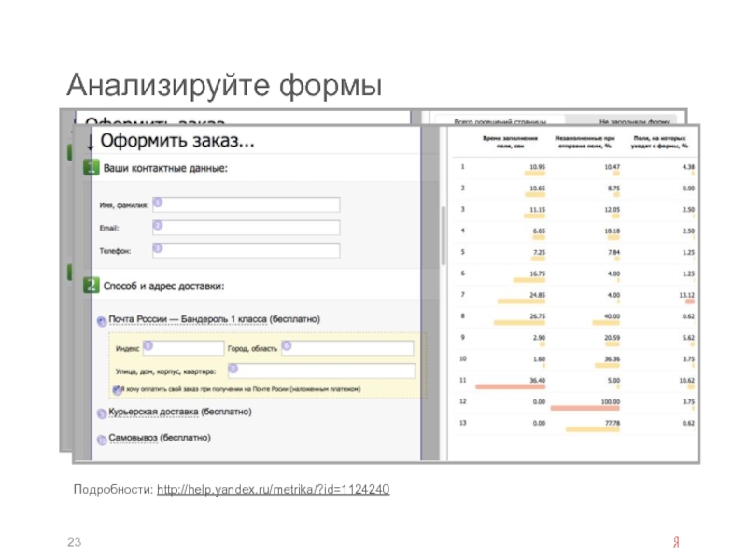Screen dimensions: 747x560
Task: Click column header Незаполненные при отправке поля
Action: coord(585,142)
